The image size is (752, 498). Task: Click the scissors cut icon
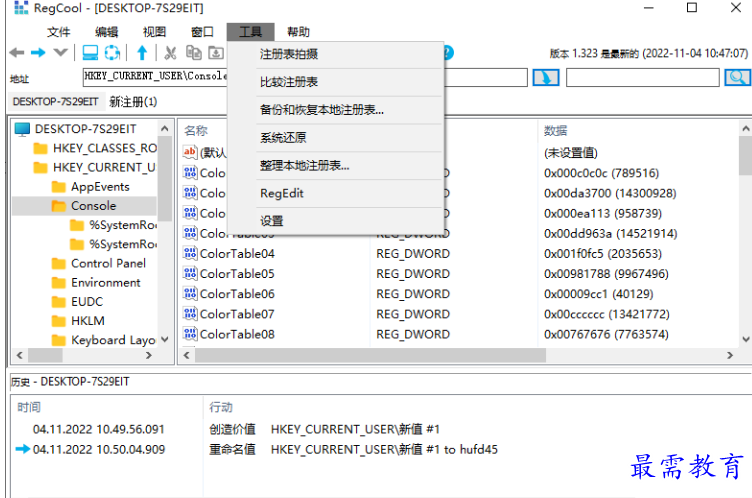(x=170, y=52)
